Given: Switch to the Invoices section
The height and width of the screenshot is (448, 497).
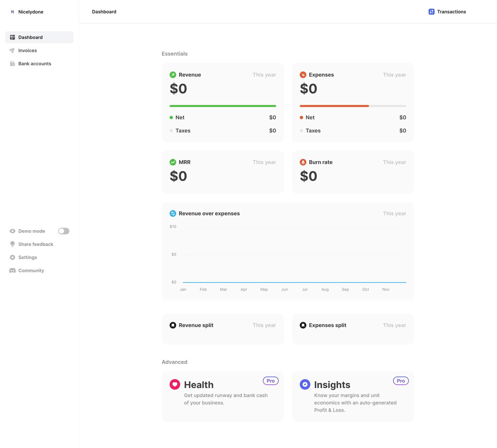Looking at the screenshot, I should (27, 50).
